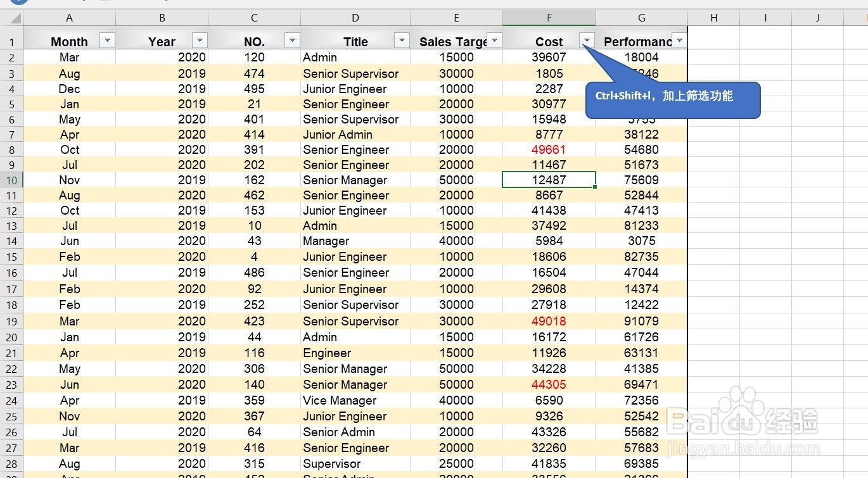
Task: Select the performance value 75609
Action: tap(641, 180)
